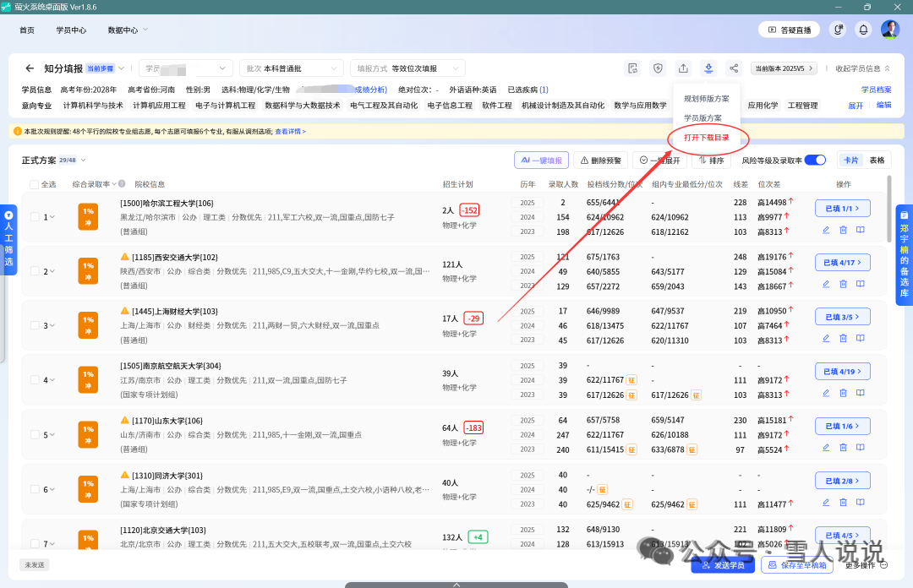Open the 人工筛选 side panel tab
Screen dimensions: 913x588
click(x=8, y=239)
